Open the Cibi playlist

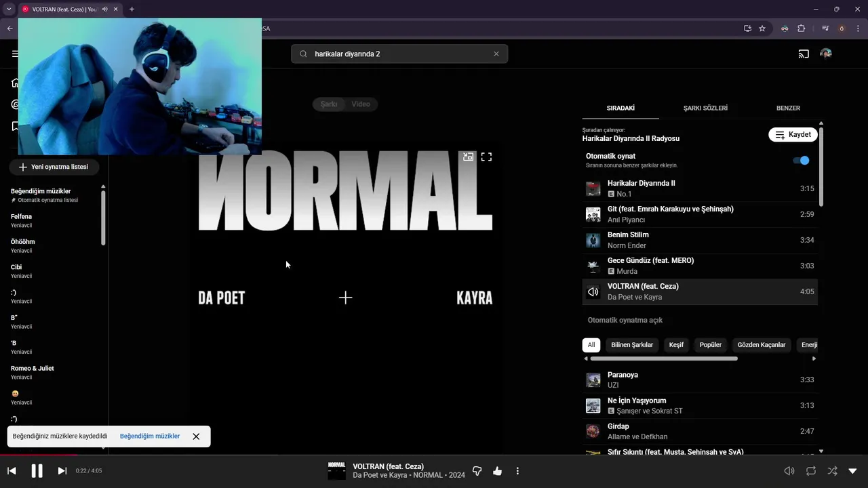coord(53,271)
